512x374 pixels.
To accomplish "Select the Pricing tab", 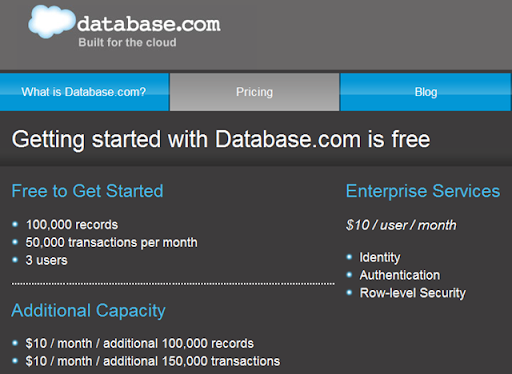I will point(254,92).
